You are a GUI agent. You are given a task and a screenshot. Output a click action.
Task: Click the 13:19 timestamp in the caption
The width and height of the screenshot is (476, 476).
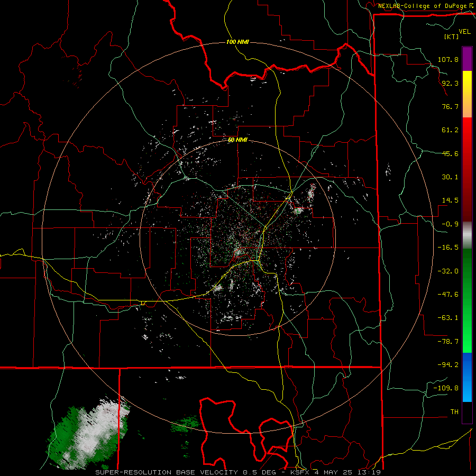coord(369,472)
